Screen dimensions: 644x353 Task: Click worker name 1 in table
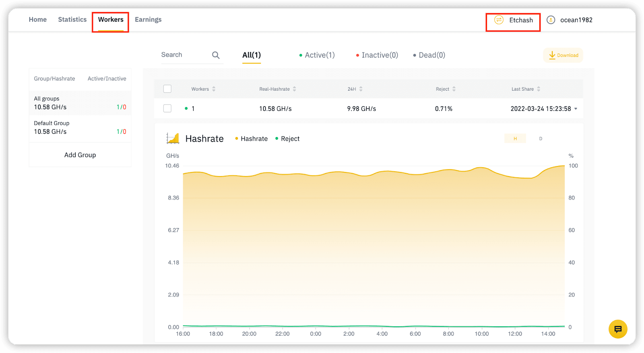tap(193, 109)
